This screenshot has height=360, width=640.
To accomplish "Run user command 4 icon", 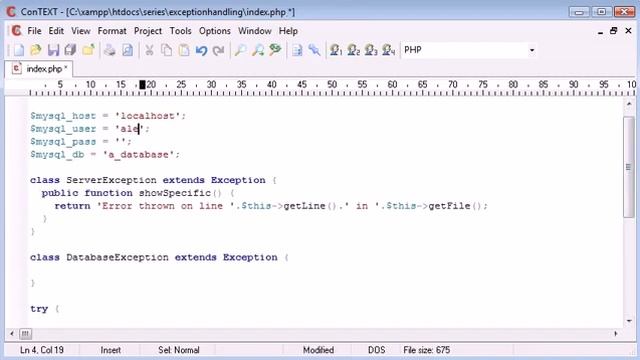I will point(389,50).
